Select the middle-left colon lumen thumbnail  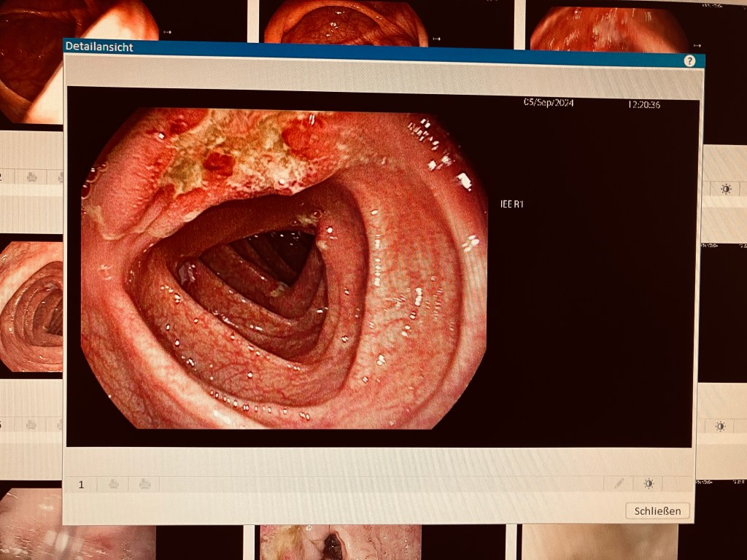tap(31, 306)
